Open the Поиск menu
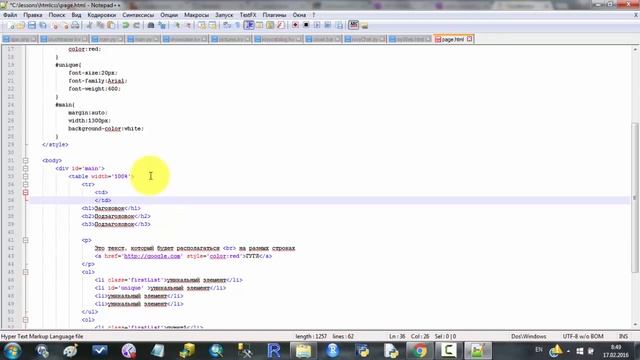This screenshot has width=640, height=360. [57, 15]
